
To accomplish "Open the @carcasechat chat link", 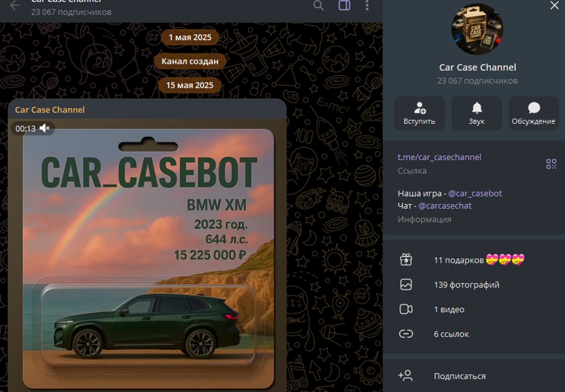I will coord(445,206).
